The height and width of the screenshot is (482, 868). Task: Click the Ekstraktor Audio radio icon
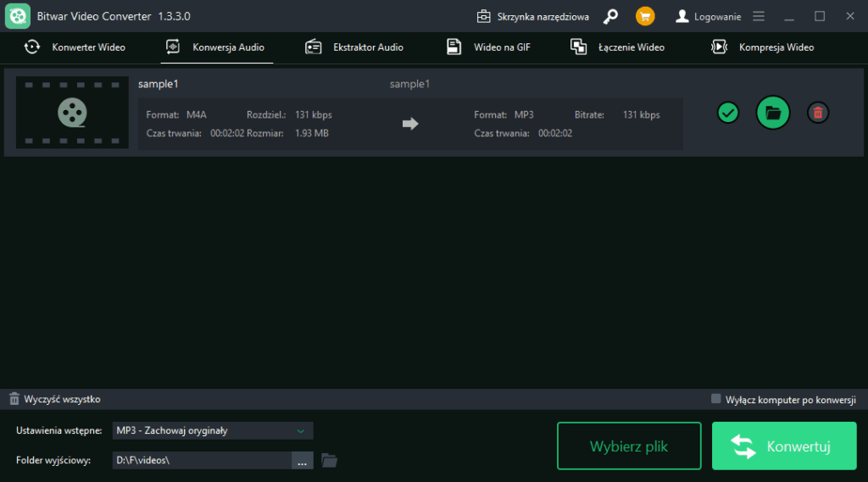click(x=314, y=47)
